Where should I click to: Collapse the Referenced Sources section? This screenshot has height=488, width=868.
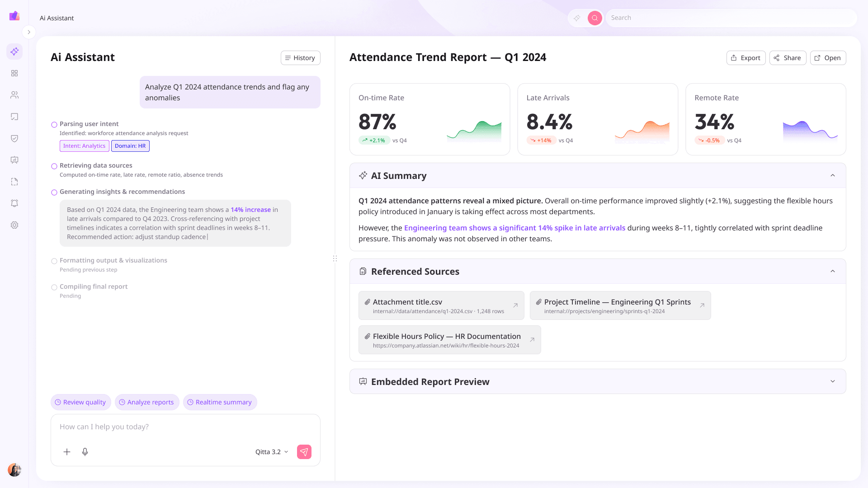tap(833, 271)
